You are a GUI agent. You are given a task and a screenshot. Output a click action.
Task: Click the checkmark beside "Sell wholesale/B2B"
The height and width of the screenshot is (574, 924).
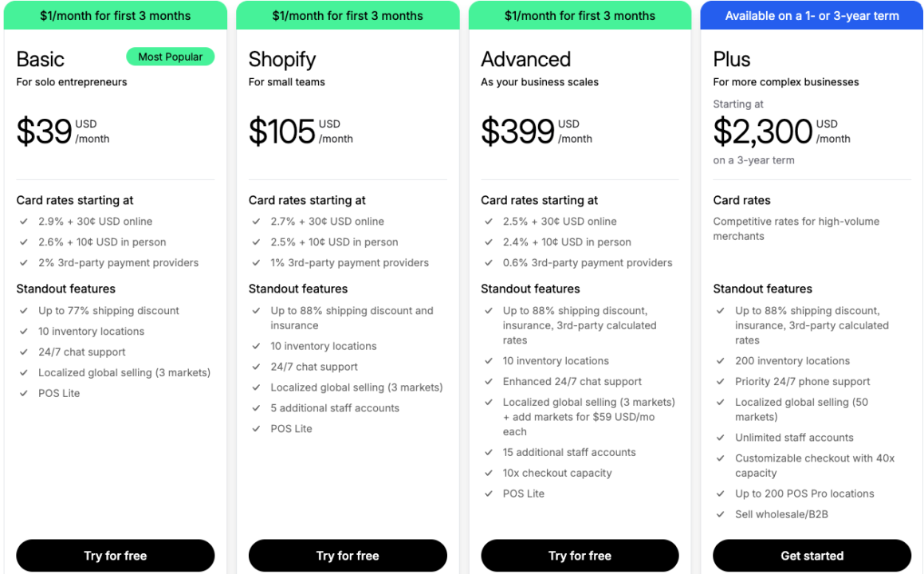721,514
